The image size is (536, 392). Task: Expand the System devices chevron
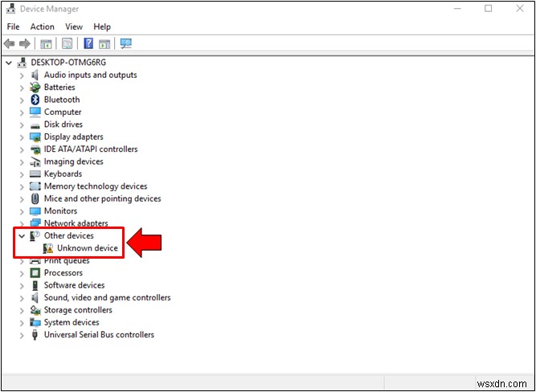(x=22, y=323)
